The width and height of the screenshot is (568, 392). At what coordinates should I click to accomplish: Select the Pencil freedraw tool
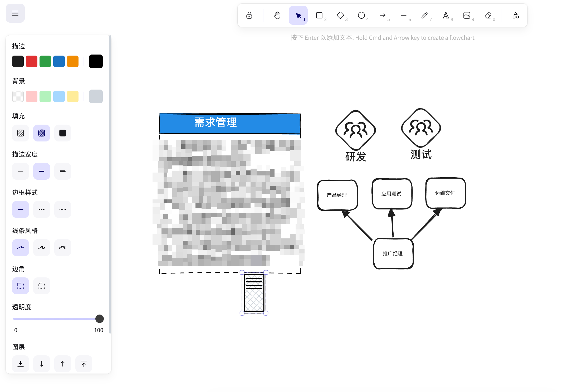424,16
